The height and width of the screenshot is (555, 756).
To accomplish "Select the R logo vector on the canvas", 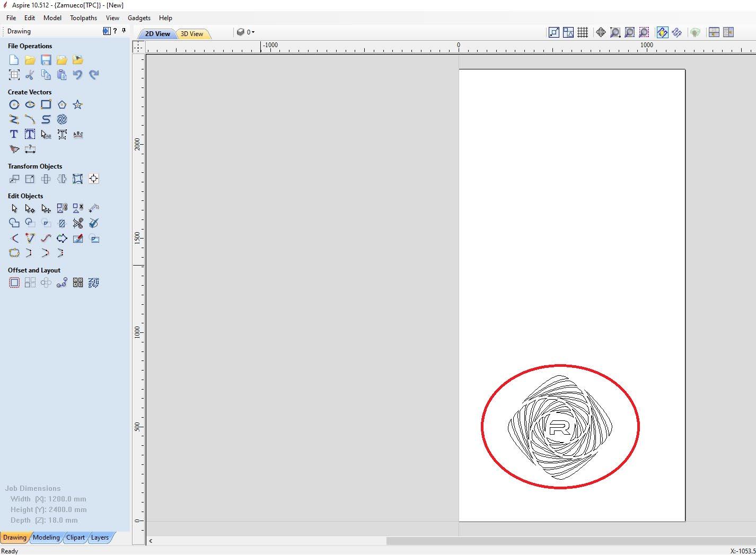I will coord(560,427).
